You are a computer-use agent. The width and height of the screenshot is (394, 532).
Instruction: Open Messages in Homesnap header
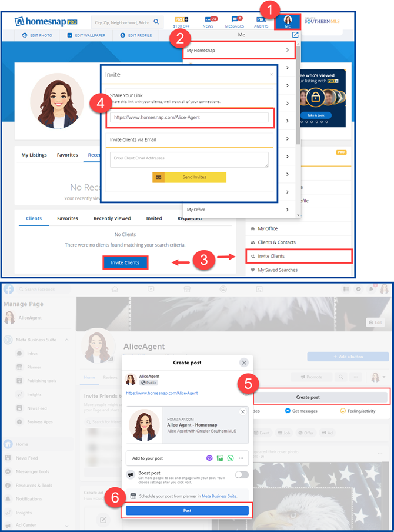235,22
